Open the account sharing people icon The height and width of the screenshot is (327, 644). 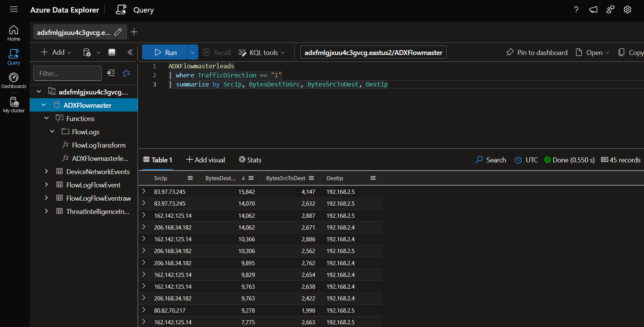point(610,10)
